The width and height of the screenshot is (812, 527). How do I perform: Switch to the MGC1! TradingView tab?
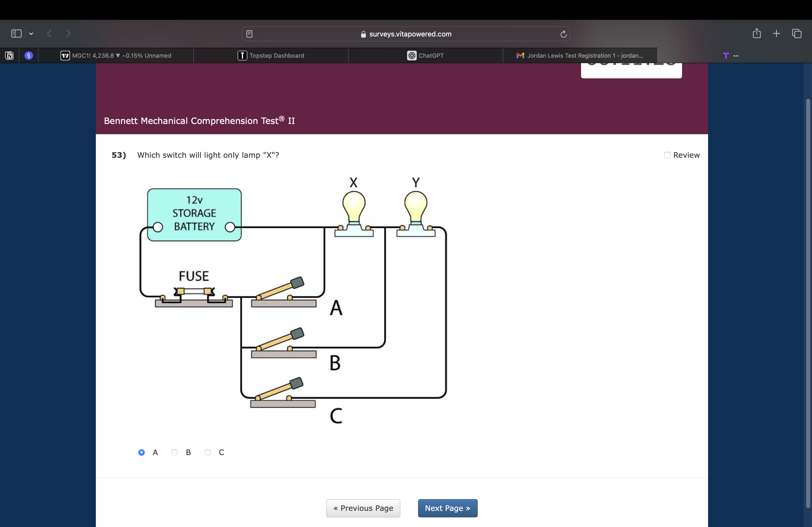pos(116,56)
